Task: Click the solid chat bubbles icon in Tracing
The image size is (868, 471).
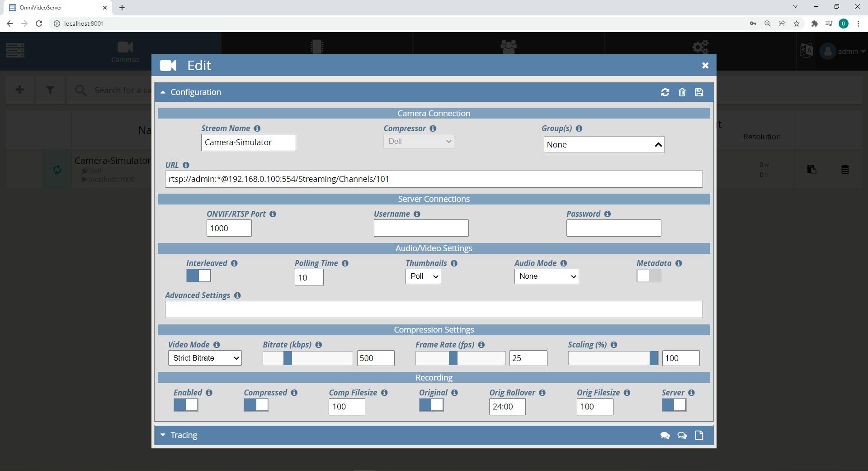Action: pyautogui.click(x=665, y=435)
